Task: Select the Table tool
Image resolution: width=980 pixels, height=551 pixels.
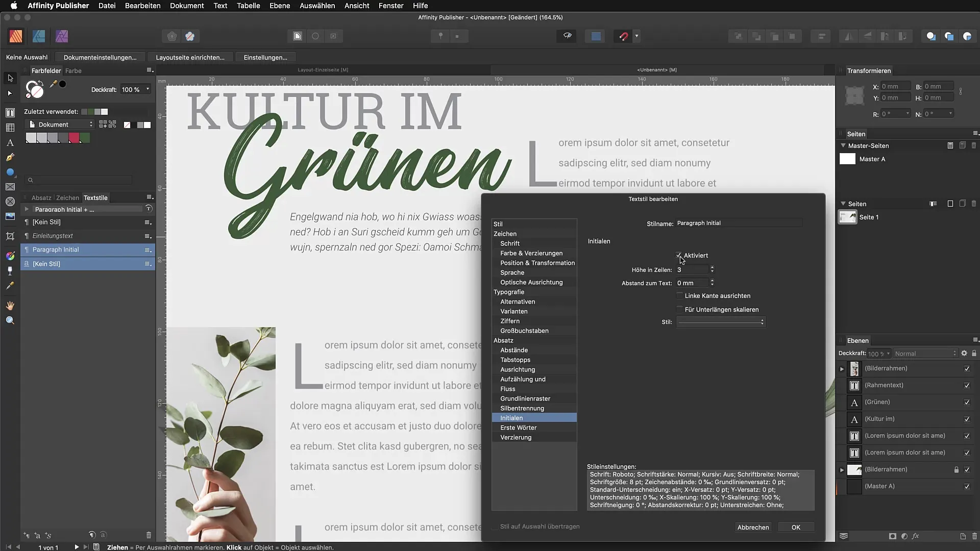Action: [x=10, y=128]
